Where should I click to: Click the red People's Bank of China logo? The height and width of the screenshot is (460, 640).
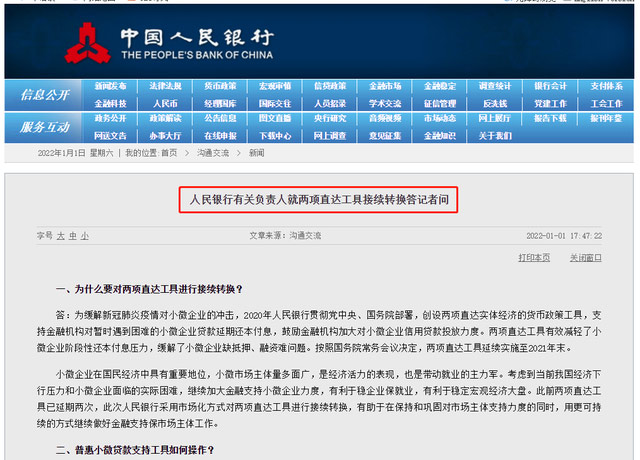click(x=86, y=38)
